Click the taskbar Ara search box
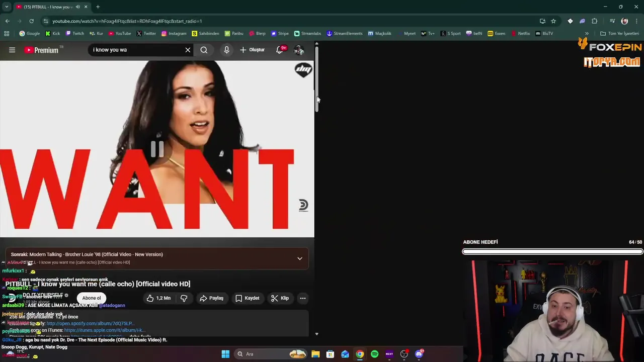The height and width of the screenshot is (362, 644). coord(271,354)
